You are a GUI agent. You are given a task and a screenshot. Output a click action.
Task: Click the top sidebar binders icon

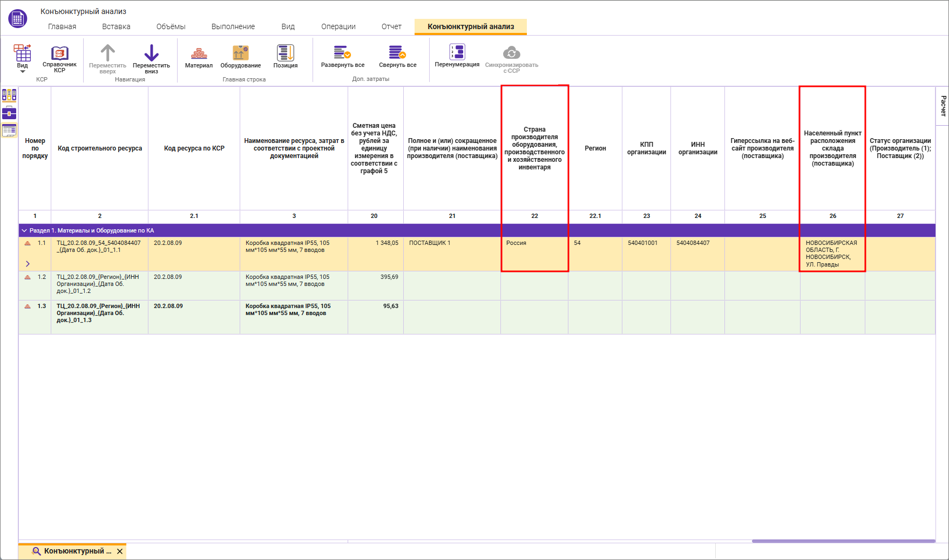[x=9, y=95]
